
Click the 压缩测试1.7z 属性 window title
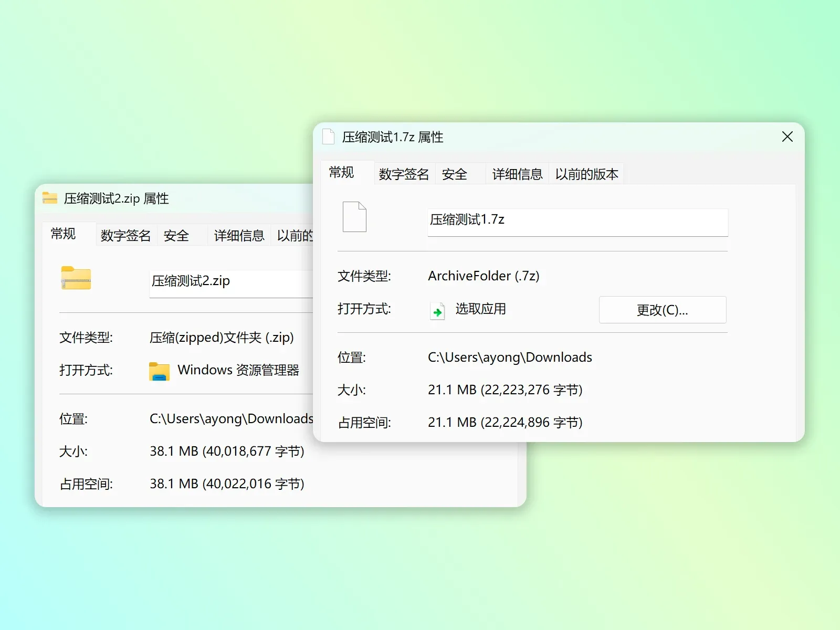393,137
